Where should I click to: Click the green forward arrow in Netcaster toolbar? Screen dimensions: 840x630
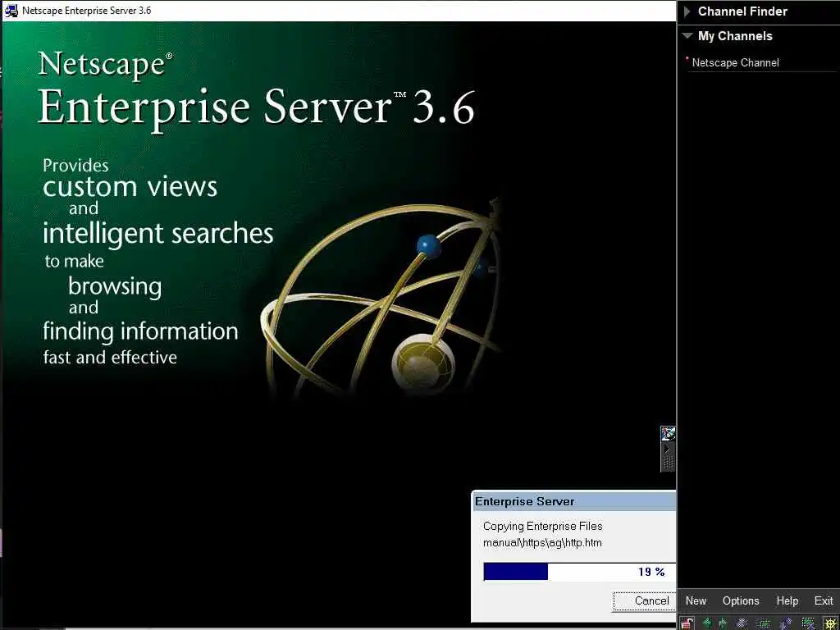724,623
